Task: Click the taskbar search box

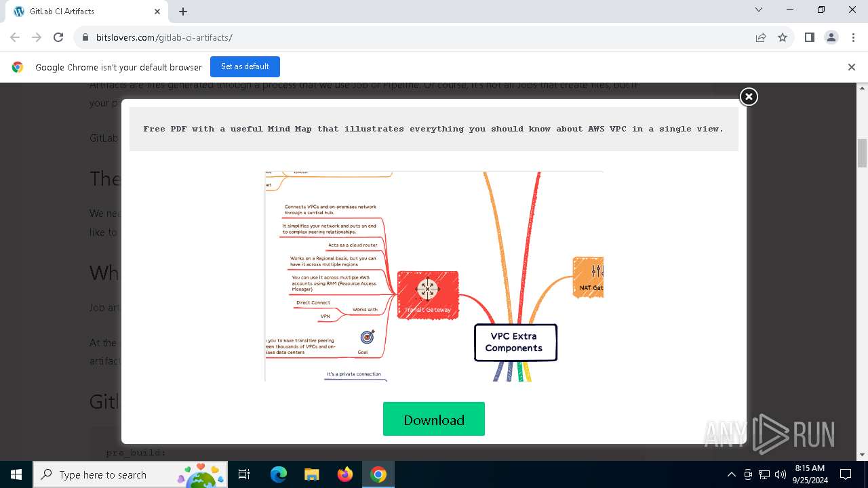Action: pos(130,474)
